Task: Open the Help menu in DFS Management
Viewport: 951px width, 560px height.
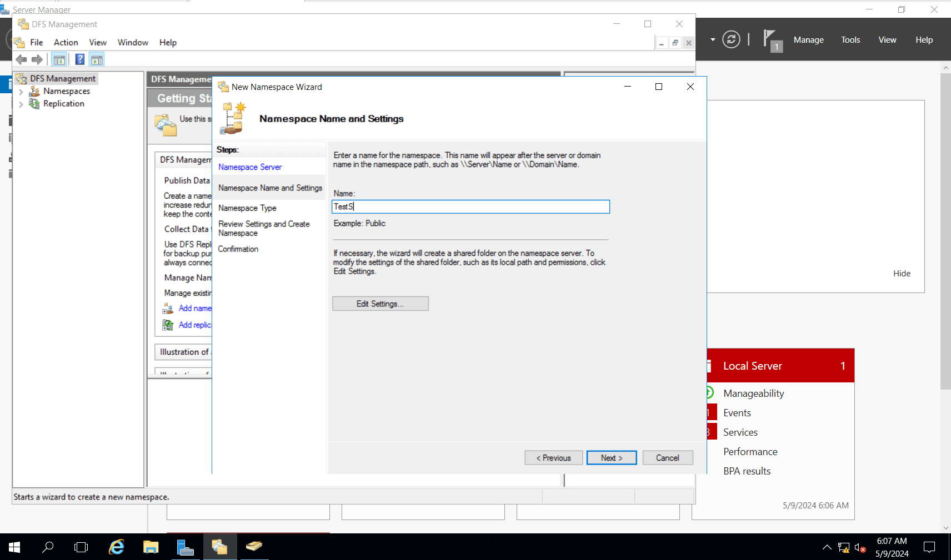Action: pos(168,43)
